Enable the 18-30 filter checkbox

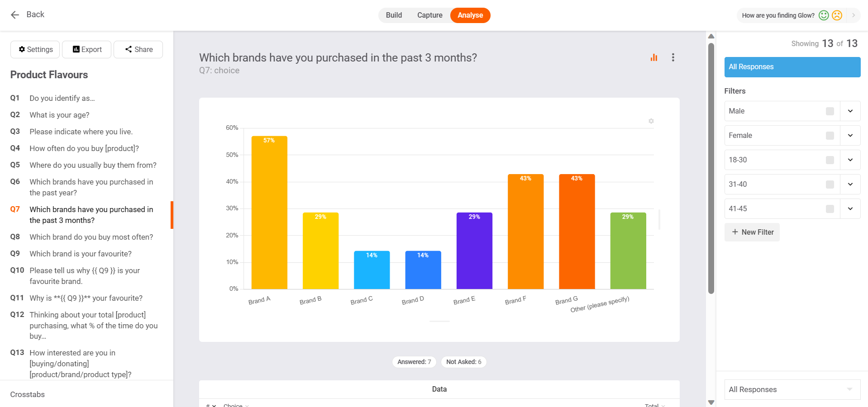click(x=830, y=160)
